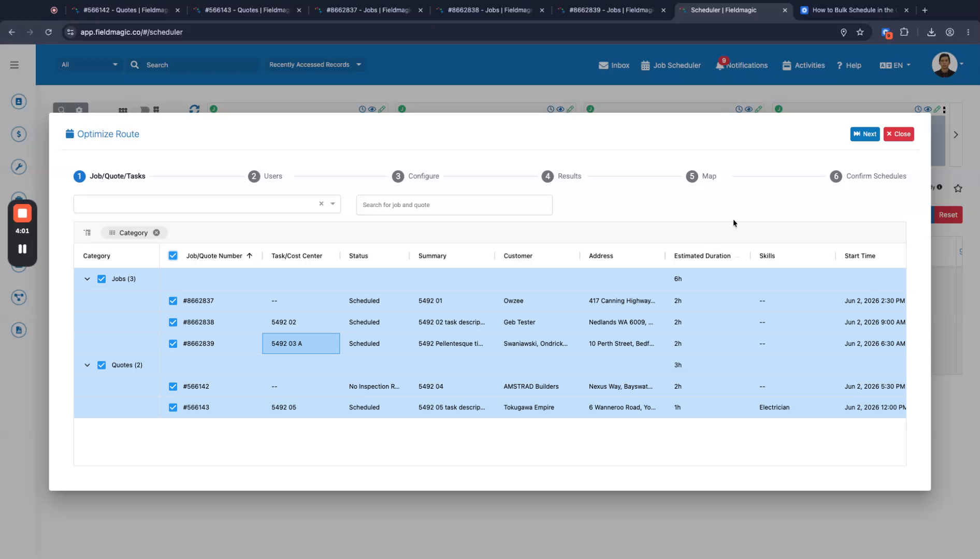Open Notifications bell with badge
This screenshot has height=559, width=980.
tap(741, 65)
